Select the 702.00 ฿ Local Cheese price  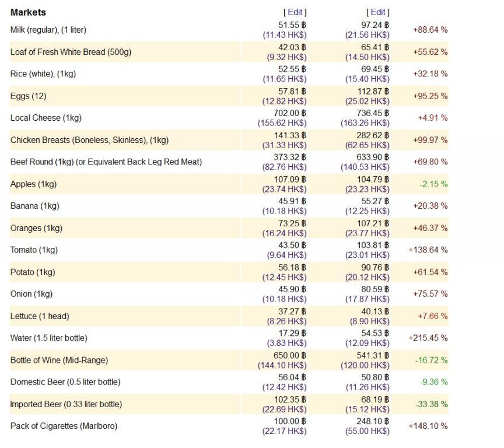(x=290, y=113)
